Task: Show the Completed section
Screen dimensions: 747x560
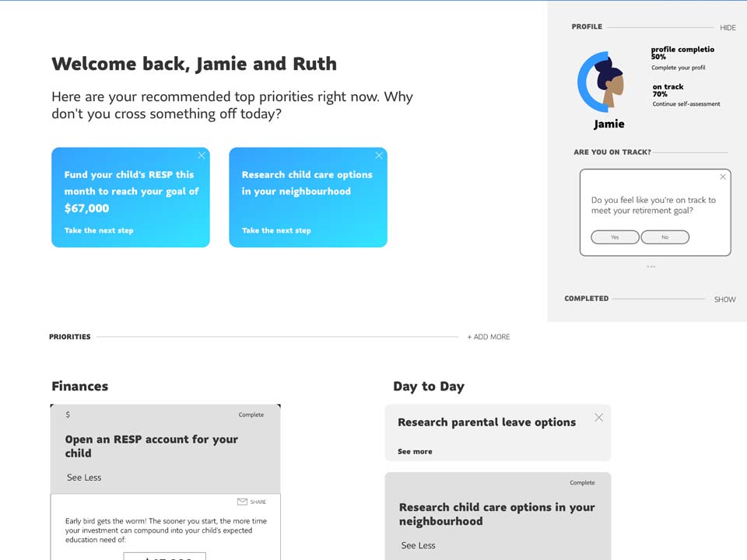Action: point(724,299)
